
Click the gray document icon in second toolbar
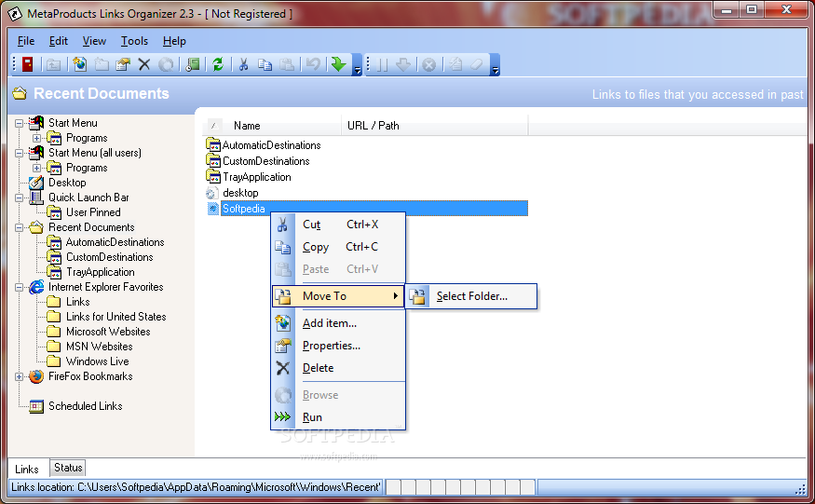tap(455, 64)
